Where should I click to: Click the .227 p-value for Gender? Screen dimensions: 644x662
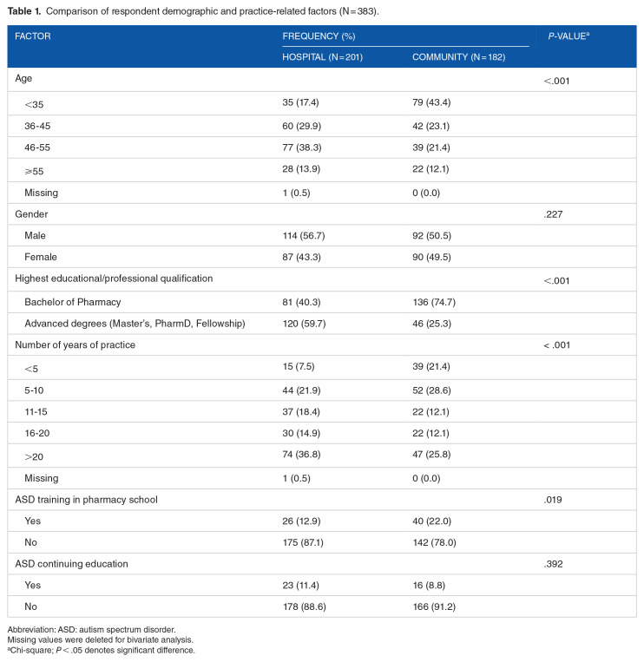point(554,214)
